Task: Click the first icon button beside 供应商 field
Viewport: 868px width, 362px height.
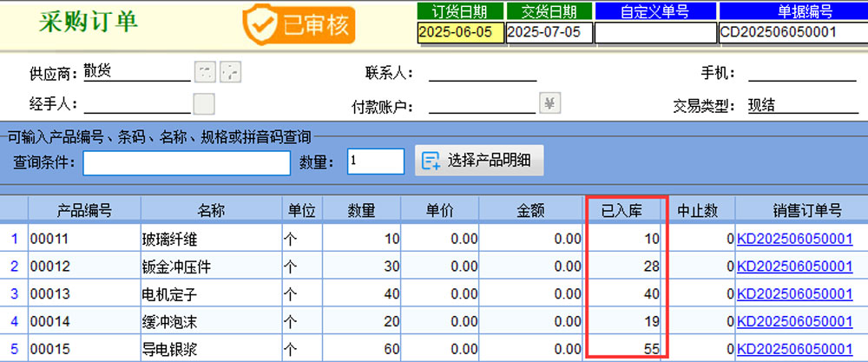Action: 203,71
